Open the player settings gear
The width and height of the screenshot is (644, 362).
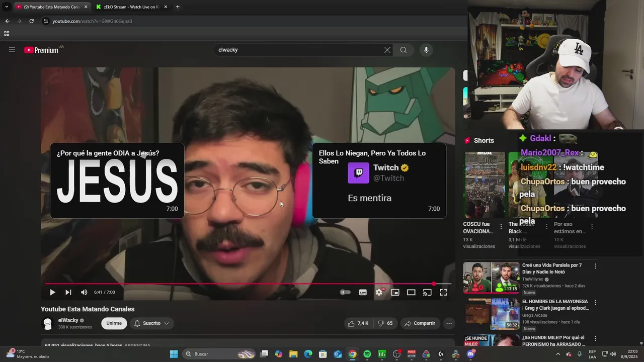379,292
